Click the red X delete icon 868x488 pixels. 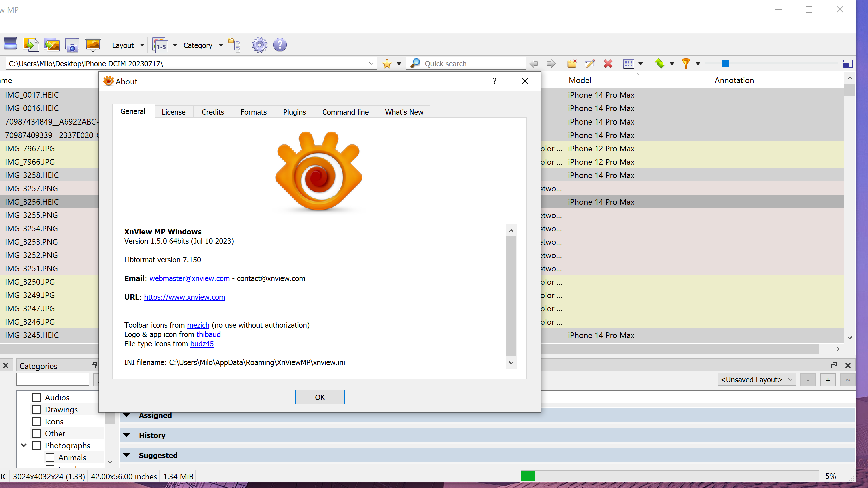click(x=608, y=64)
